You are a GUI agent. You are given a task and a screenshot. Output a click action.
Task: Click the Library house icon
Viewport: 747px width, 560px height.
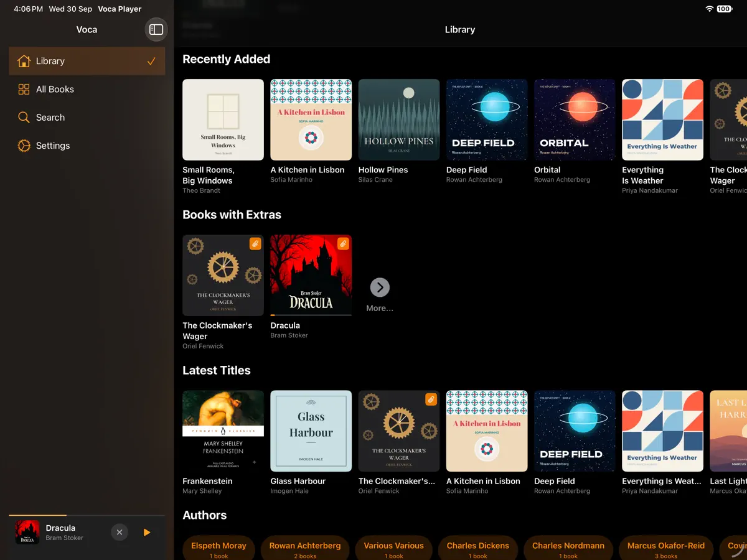click(x=24, y=61)
